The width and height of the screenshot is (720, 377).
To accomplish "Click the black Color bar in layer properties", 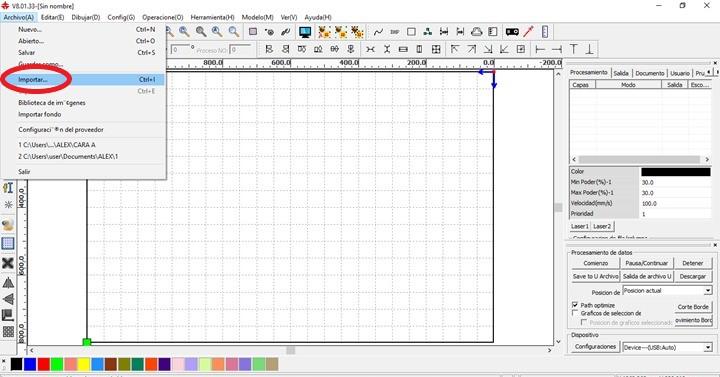I will click(675, 172).
